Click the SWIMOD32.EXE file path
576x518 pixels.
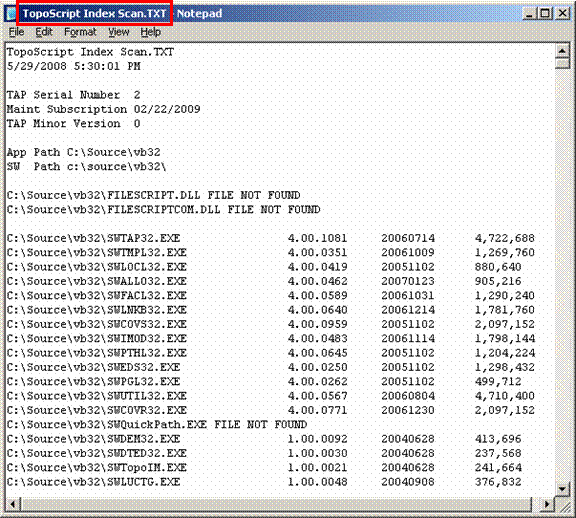click(97, 338)
